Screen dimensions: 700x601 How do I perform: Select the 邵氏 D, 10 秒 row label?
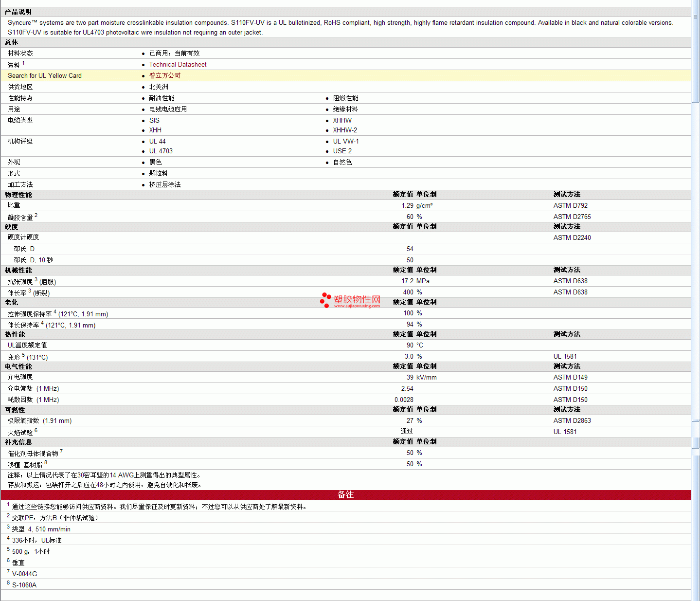34,260
